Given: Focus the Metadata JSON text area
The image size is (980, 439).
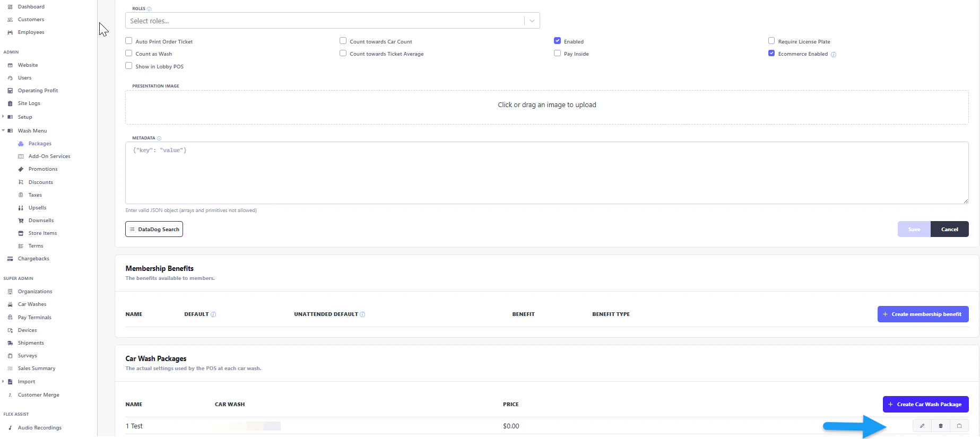Looking at the screenshot, I should pos(547,173).
